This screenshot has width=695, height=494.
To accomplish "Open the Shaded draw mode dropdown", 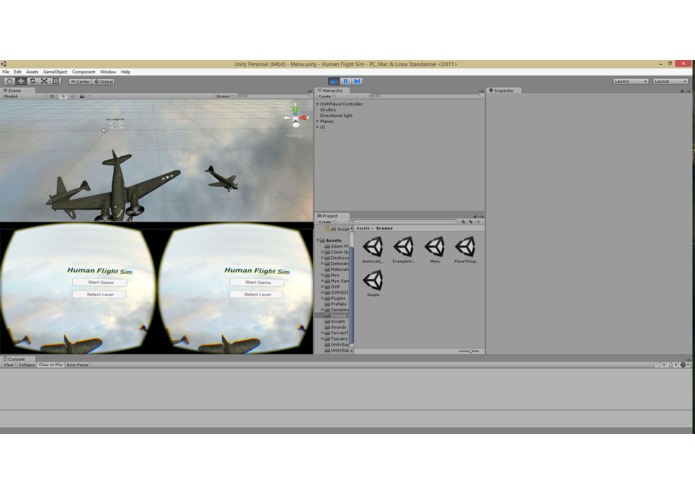I will 23,96.
